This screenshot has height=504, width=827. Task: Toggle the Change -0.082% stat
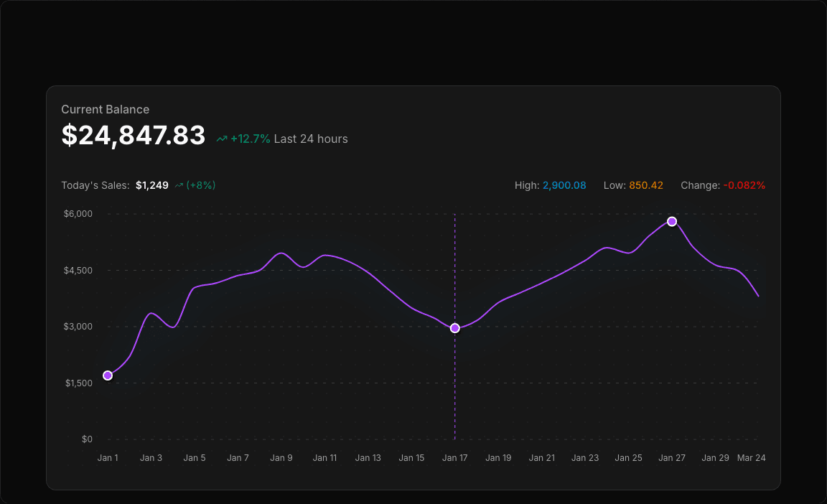pyautogui.click(x=724, y=185)
